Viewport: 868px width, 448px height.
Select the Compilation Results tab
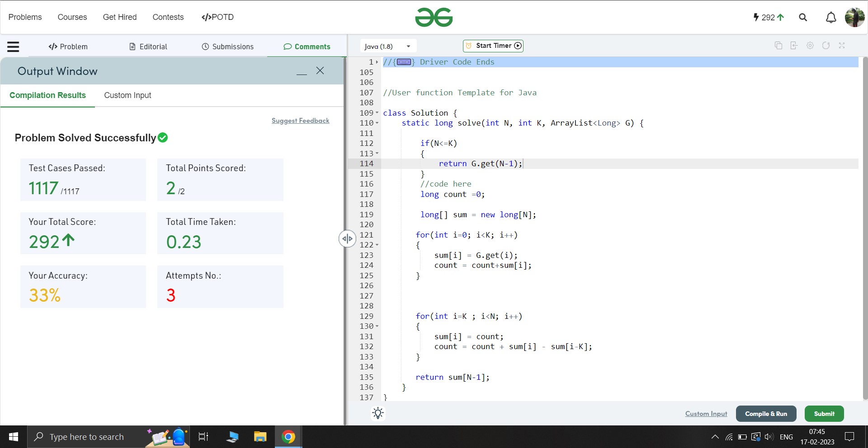coord(47,95)
